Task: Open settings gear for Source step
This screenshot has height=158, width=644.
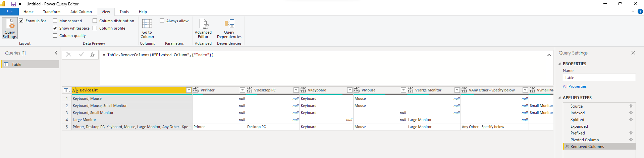Action: (631, 106)
